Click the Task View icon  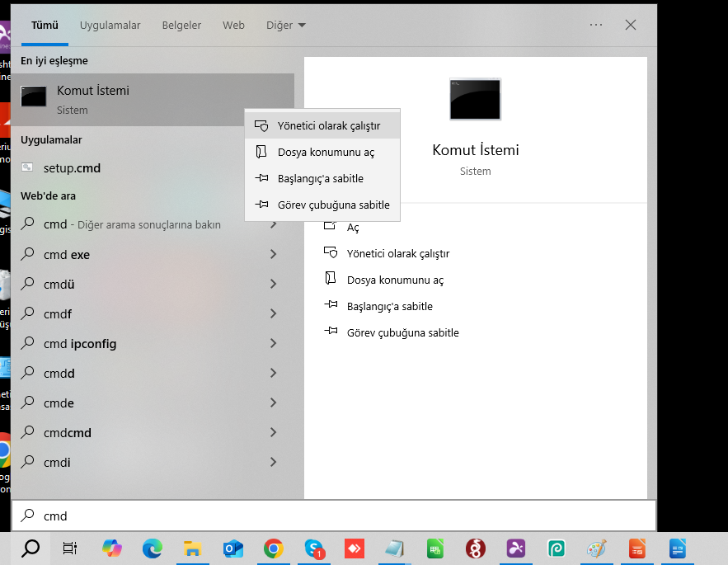point(69,548)
